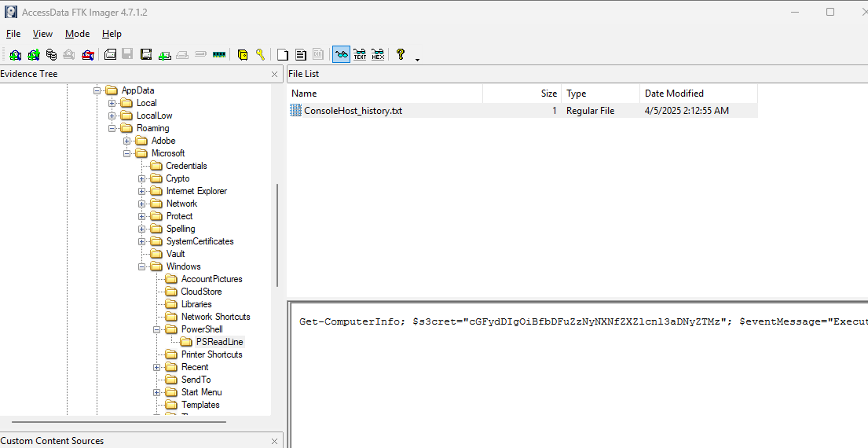Collapse the Windows folder node
Viewport: 868px width, 448px height.
click(141, 266)
